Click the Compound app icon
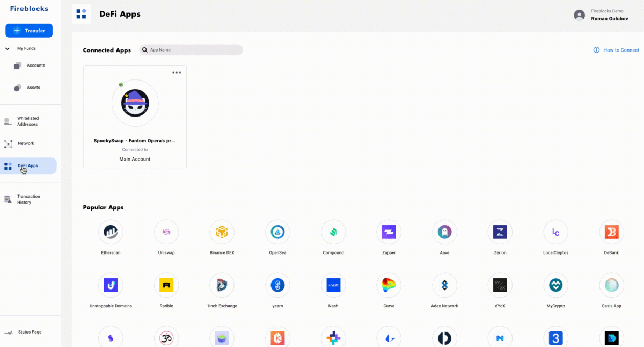The width and height of the screenshot is (644, 347). pyautogui.click(x=333, y=232)
